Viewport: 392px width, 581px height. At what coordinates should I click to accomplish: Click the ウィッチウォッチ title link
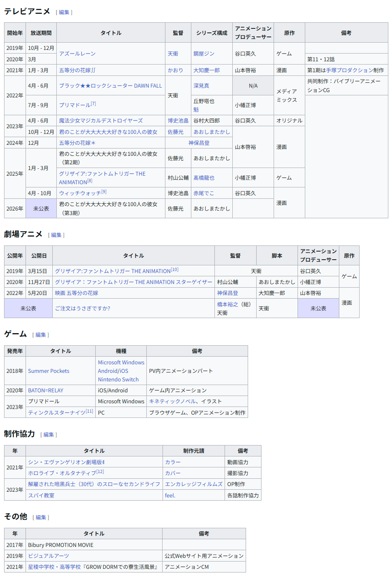click(x=80, y=194)
